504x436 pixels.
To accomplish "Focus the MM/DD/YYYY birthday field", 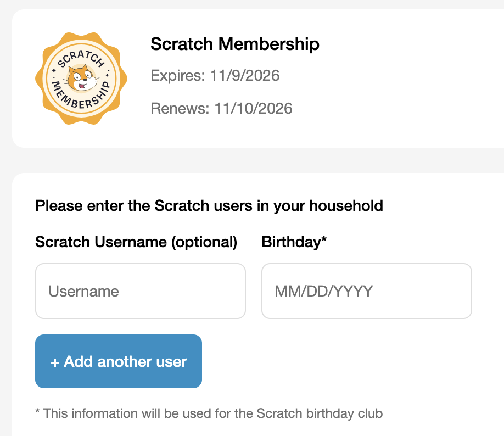I will pos(366,291).
